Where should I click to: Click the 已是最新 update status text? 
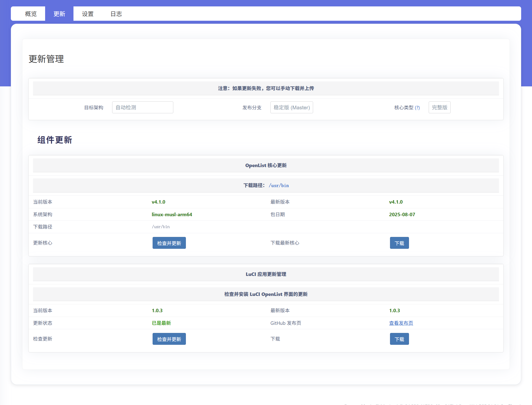[161, 323]
